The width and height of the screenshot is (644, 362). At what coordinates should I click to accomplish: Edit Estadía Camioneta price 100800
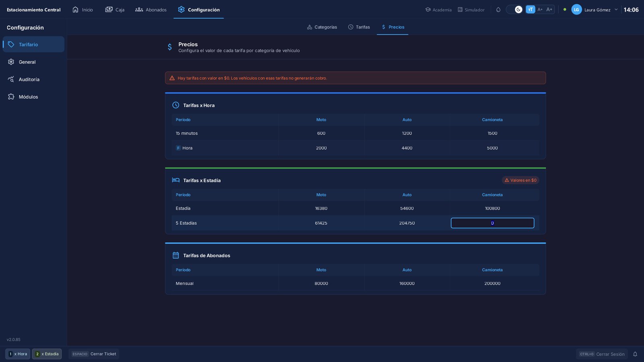tap(492, 208)
